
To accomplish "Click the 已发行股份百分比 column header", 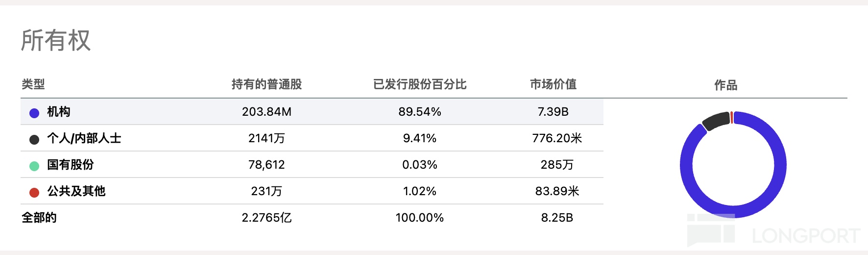I will click(420, 84).
